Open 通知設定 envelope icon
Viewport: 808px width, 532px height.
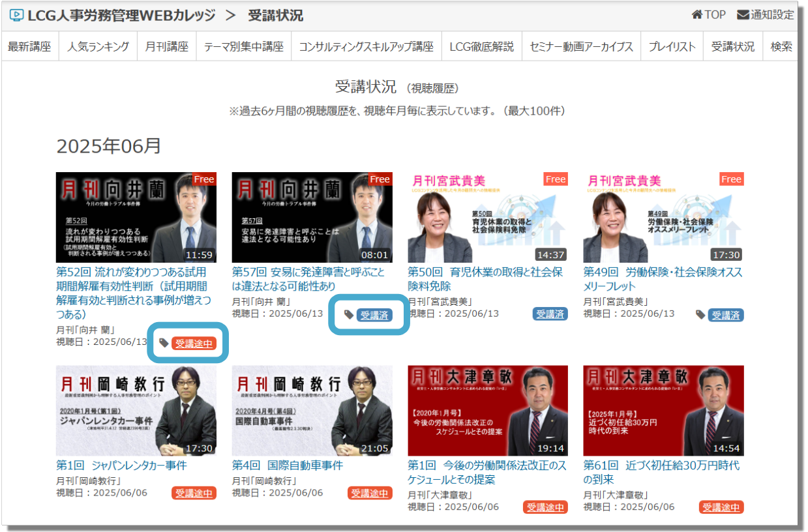743,15
